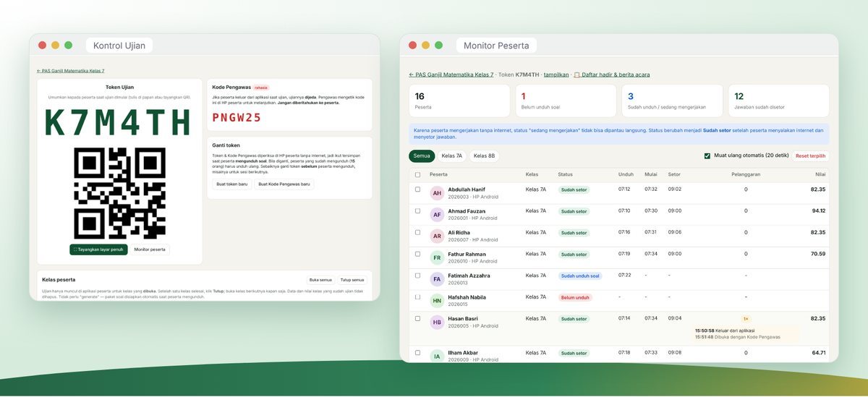Click Buat token baru button
Image resolution: width=868 pixels, height=397 pixels.
click(x=231, y=184)
